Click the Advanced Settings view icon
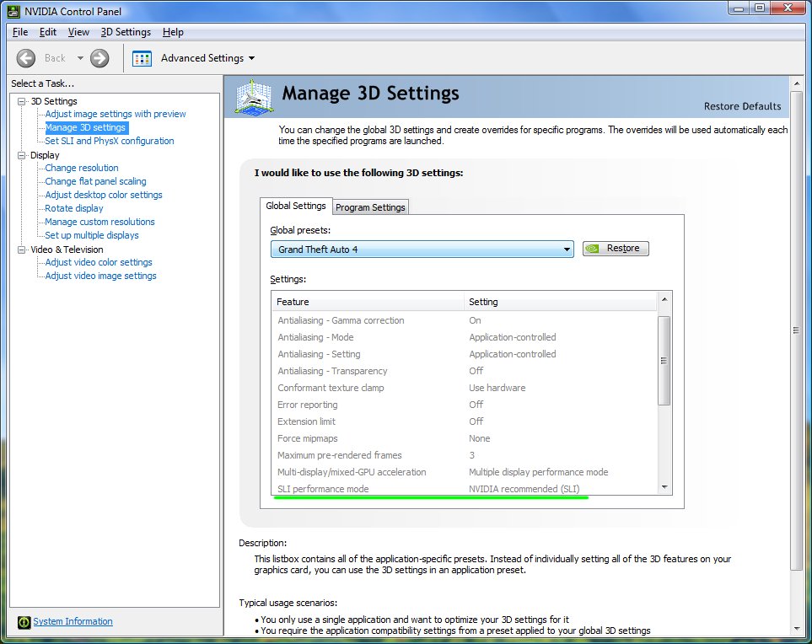 click(x=142, y=58)
